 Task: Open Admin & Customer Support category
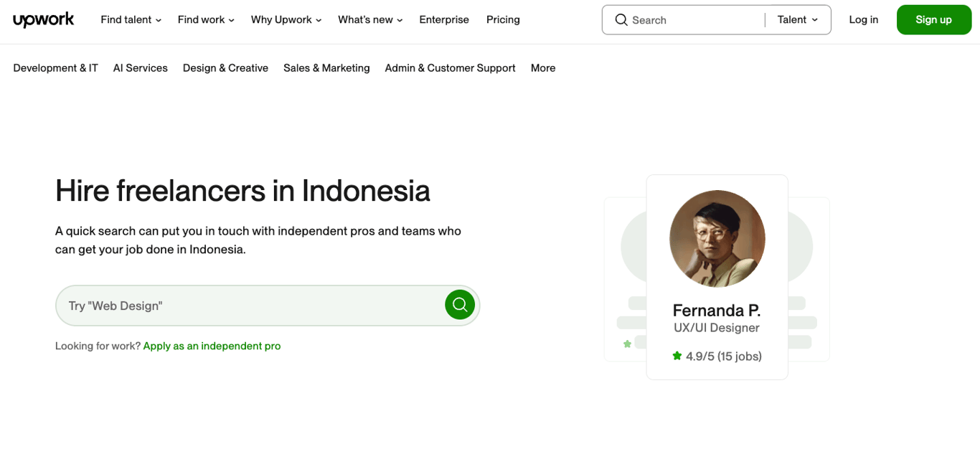coord(450,67)
